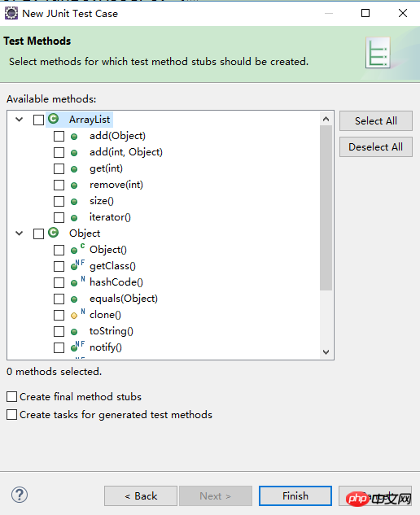Click the Object() constructor icon

[78, 249]
